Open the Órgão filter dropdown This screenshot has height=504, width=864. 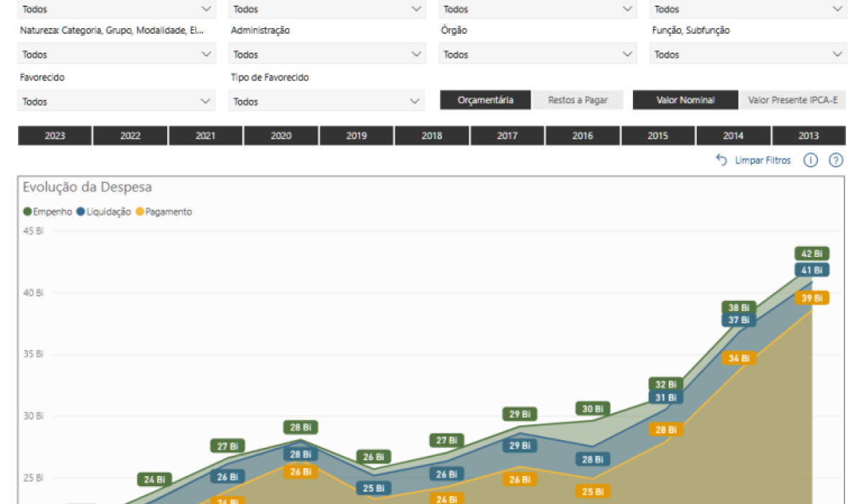point(537,54)
